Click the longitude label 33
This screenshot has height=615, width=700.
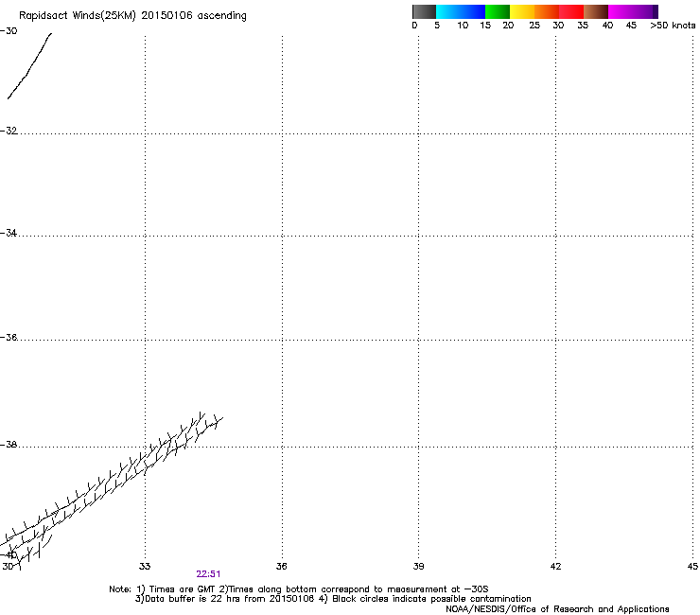(x=145, y=567)
